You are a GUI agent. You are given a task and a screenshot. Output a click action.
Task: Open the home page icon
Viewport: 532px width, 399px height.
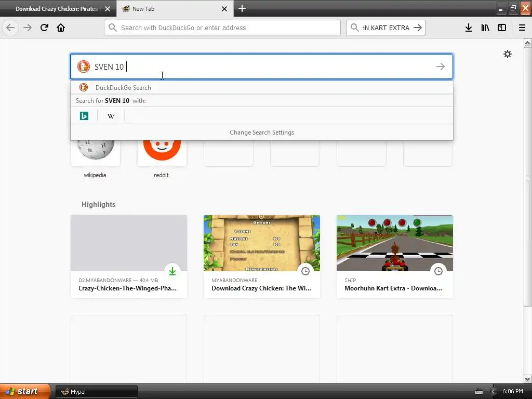coord(61,28)
